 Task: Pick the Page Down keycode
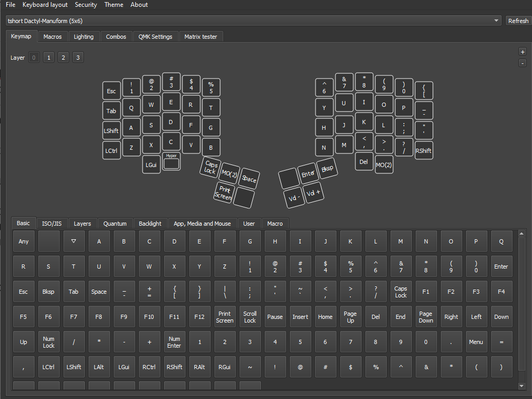[426, 317]
